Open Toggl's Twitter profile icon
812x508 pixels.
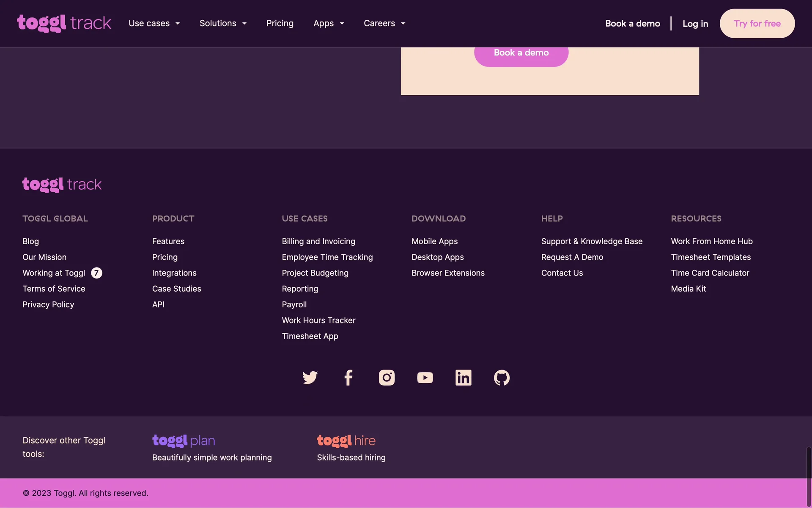tap(310, 377)
